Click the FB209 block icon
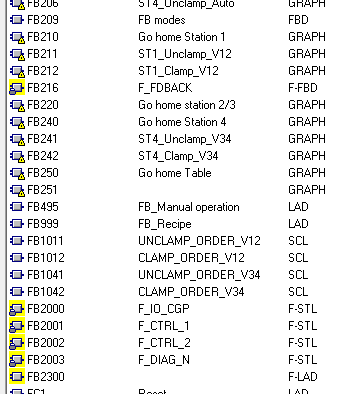This screenshot has width=363, height=394. point(17,20)
